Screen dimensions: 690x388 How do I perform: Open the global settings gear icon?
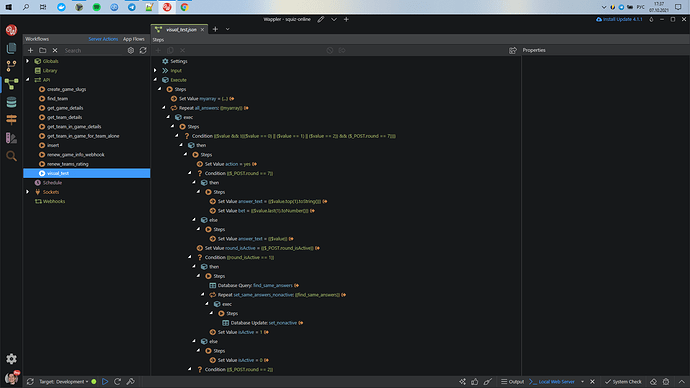[11, 359]
